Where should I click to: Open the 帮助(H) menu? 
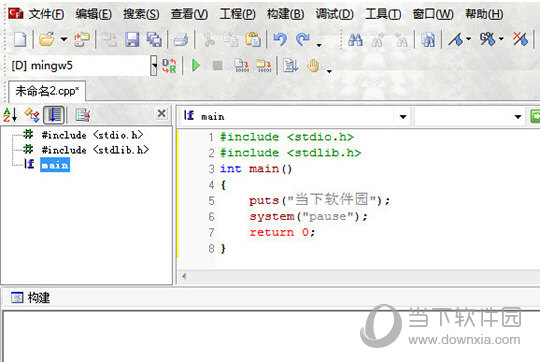(484, 14)
